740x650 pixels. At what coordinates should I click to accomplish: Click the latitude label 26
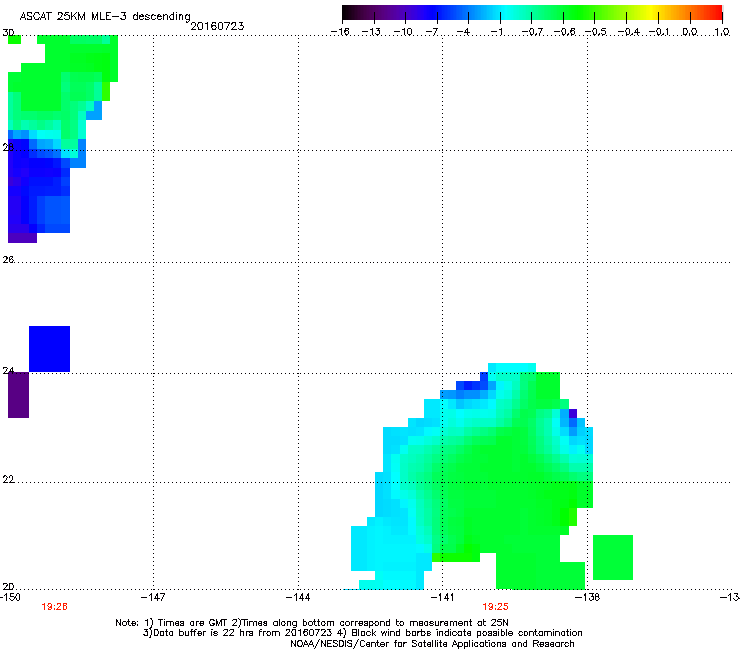(8, 260)
